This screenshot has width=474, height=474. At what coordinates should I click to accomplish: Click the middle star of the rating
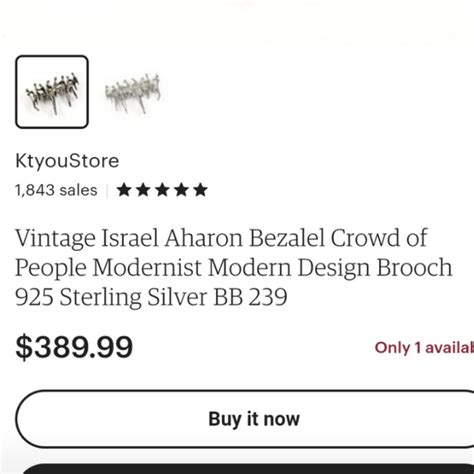point(162,190)
